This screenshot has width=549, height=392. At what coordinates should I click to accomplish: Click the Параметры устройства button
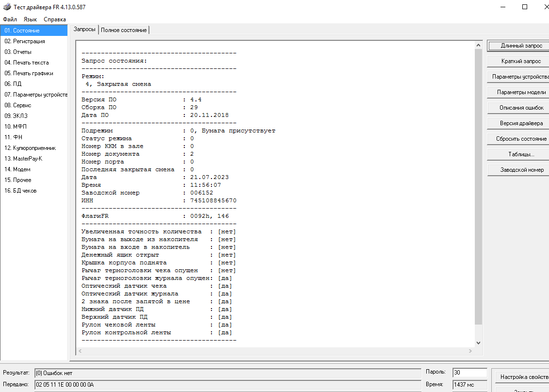click(x=519, y=76)
